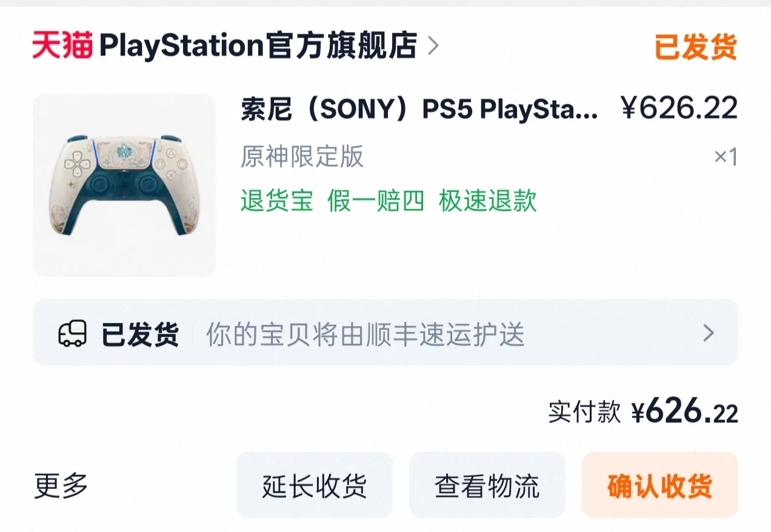Click the delivery truck icon
The height and width of the screenshot is (532, 771).
pyautogui.click(x=72, y=334)
